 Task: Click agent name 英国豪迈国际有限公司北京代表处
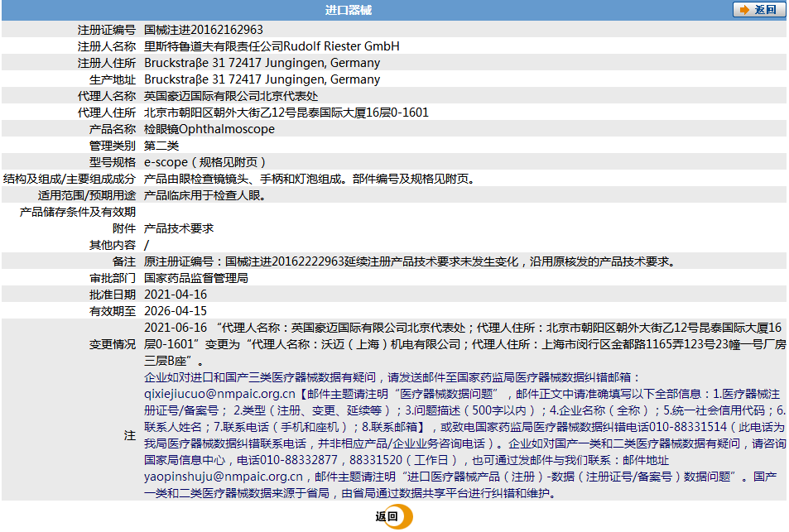click(x=231, y=96)
